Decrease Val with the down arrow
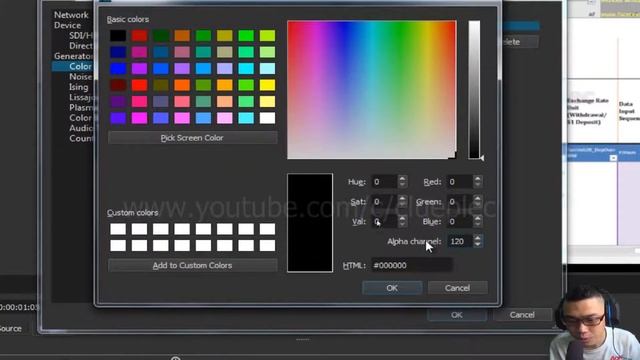This screenshot has height=360, width=640. 402,225
